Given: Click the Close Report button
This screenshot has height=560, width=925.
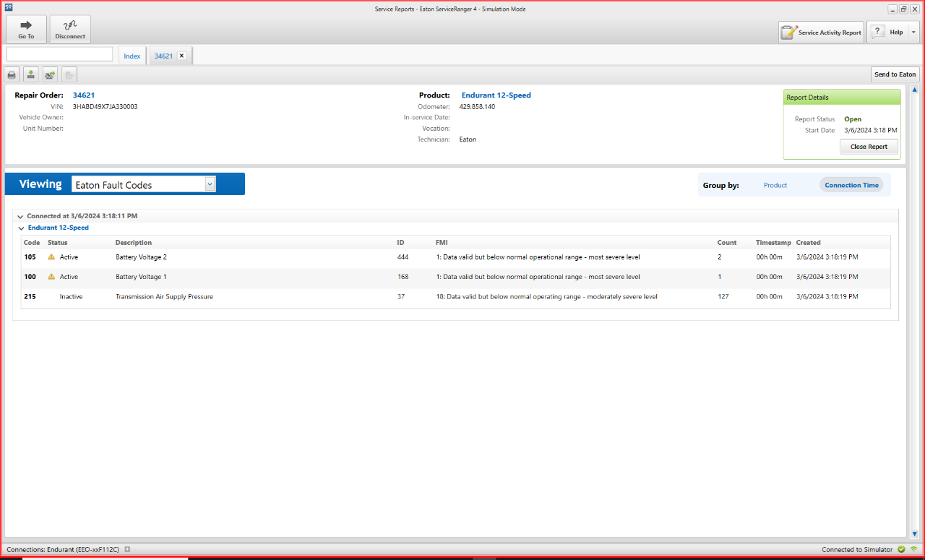Looking at the screenshot, I should click(869, 147).
